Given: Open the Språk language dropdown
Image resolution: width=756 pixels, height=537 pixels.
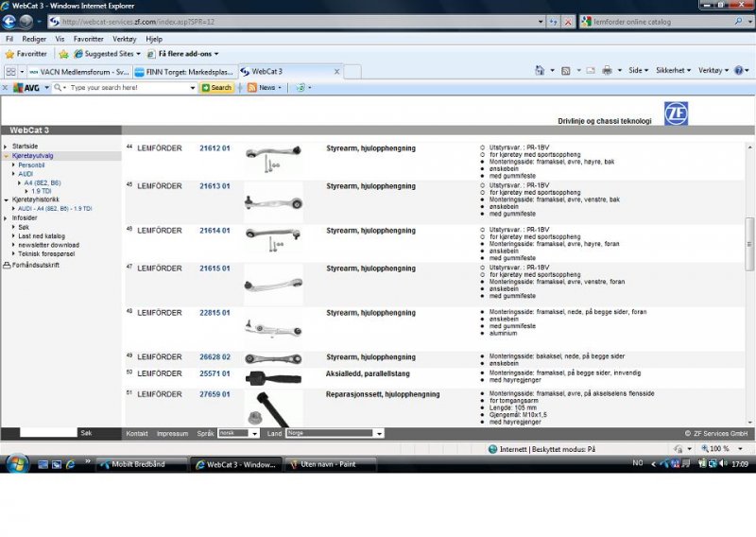Looking at the screenshot, I should (238, 433).
